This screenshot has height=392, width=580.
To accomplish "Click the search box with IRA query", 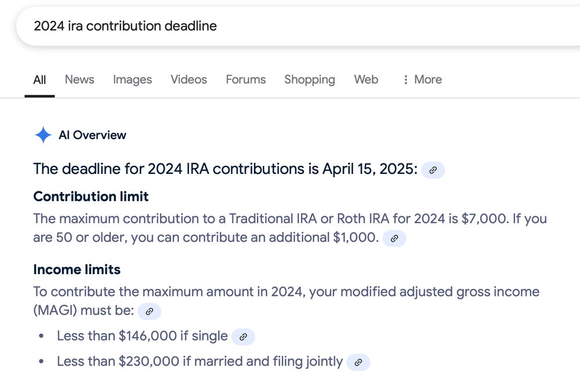I will [290, 26].
